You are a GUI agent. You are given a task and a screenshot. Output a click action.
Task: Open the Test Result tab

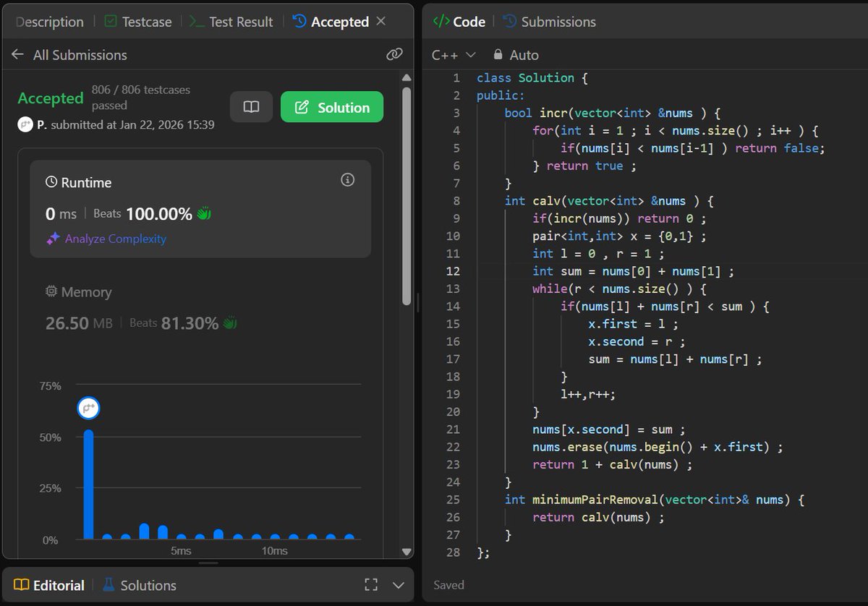(231, 22)
